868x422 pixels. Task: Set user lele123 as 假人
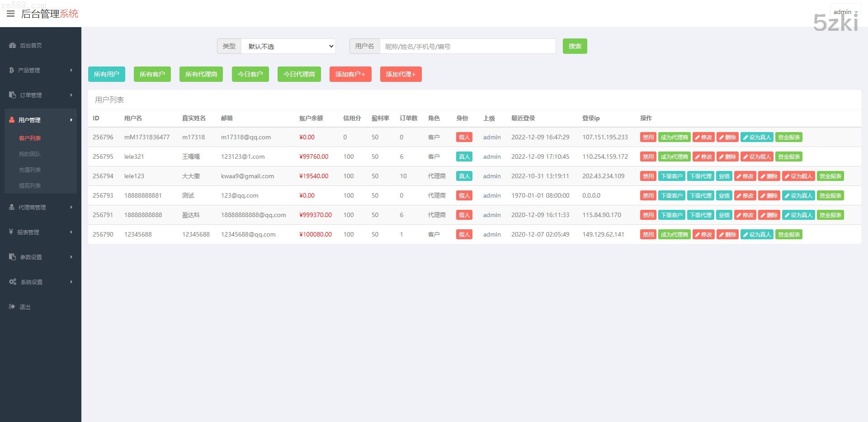(798, 176)
